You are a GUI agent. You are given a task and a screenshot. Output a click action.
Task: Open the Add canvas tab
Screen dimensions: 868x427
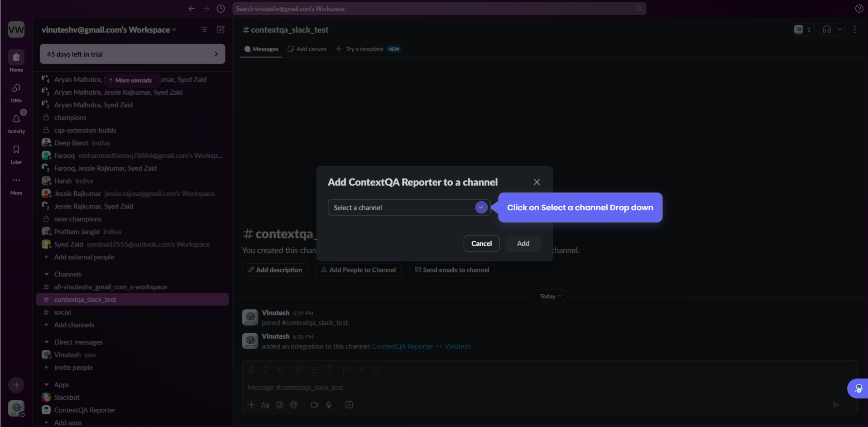pos(307,49)
